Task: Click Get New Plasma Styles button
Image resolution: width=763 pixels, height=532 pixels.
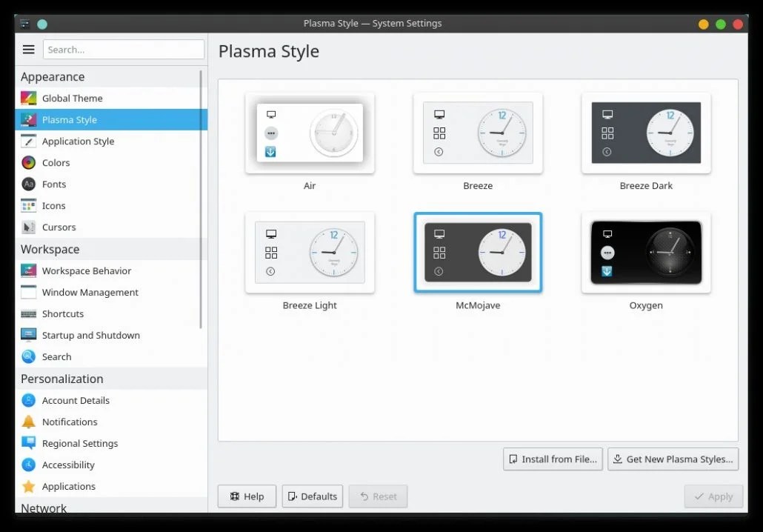Action: coord(673,459)
